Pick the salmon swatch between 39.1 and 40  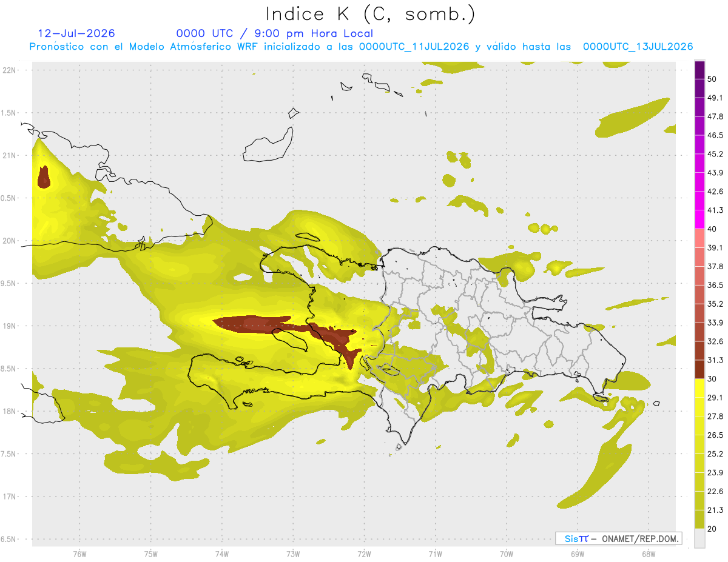point(700,238)
